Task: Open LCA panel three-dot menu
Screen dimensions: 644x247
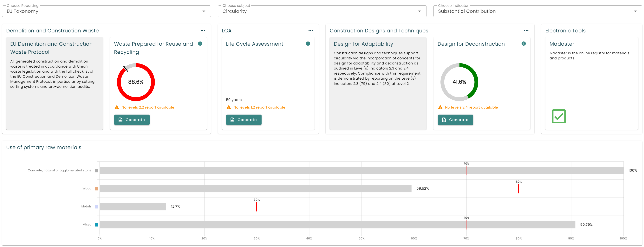Action: point(310,30)
